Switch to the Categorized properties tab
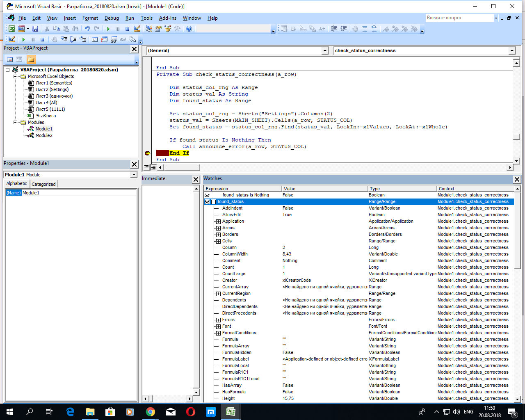 (x=43, y=184)
